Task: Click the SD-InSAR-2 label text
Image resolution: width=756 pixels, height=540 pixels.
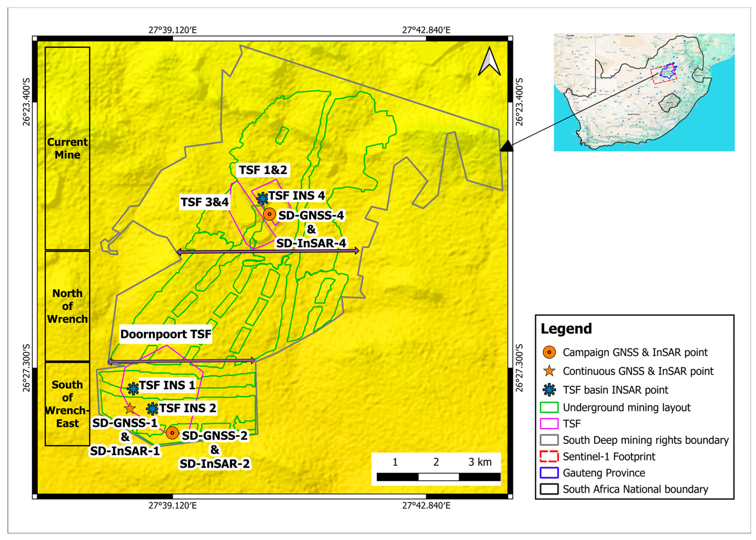Action: (215, 464)
